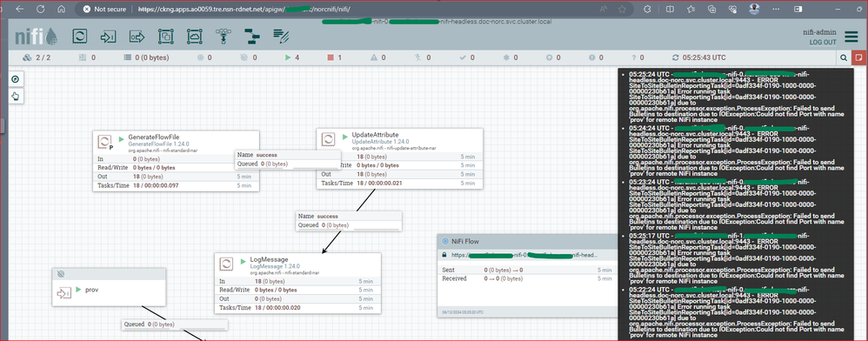Reload the page with browser refresh button
868x341 pixels.
point(40,10)
